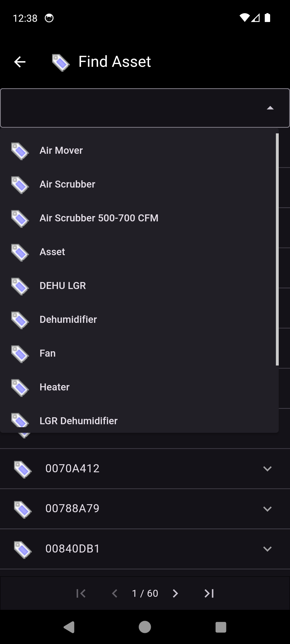Screen dimensions: 290x644
Task: Jump to the last page of assets
Action: click(209, 593)
